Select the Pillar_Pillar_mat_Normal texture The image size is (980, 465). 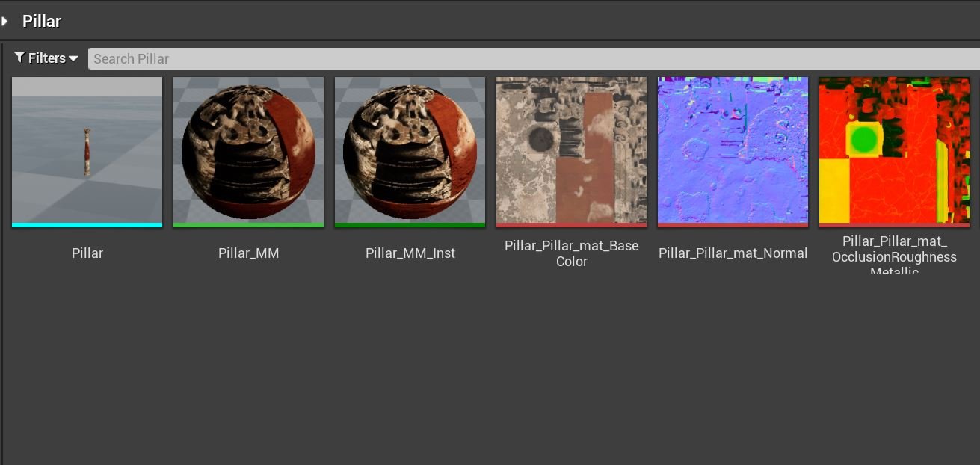(733, 150)
